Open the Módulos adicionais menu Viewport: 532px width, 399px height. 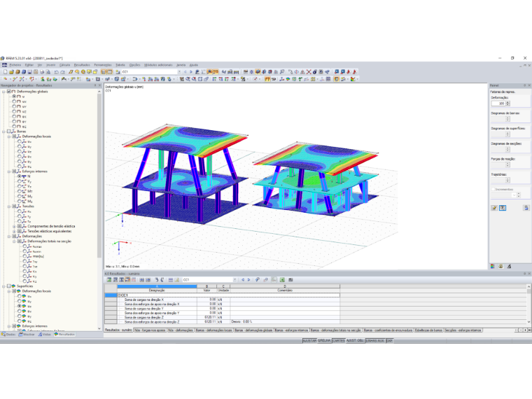tap(158, 65)
